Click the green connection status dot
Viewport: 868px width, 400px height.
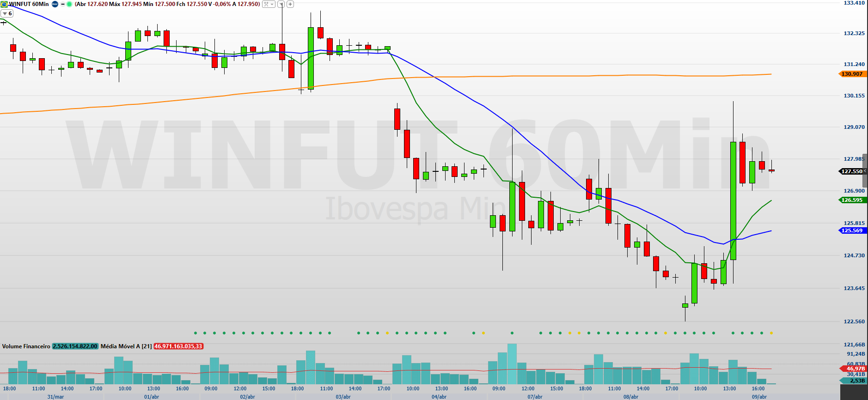point(69,4)
